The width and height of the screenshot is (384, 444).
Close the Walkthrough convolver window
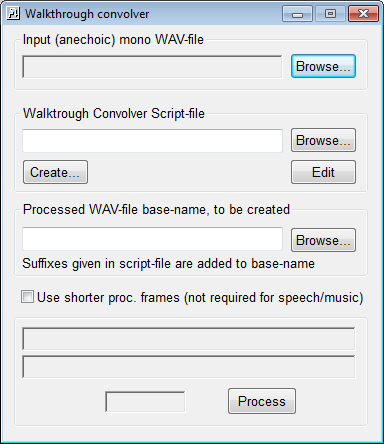click(363, 14)
